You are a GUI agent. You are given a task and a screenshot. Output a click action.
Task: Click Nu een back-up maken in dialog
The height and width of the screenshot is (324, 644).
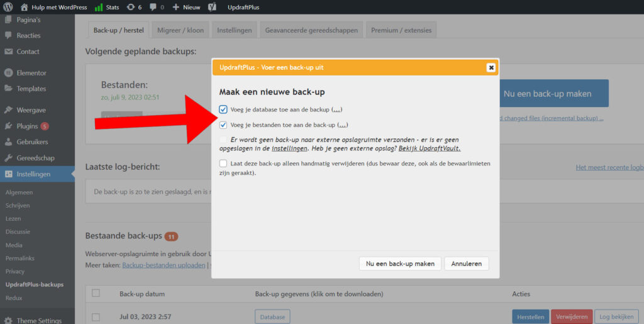[400, 264]
